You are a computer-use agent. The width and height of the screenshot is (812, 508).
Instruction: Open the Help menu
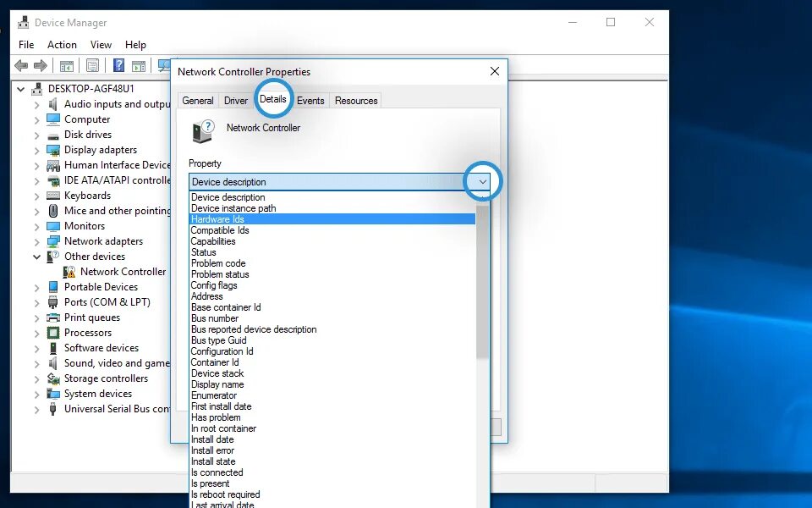tap(135, 45)
